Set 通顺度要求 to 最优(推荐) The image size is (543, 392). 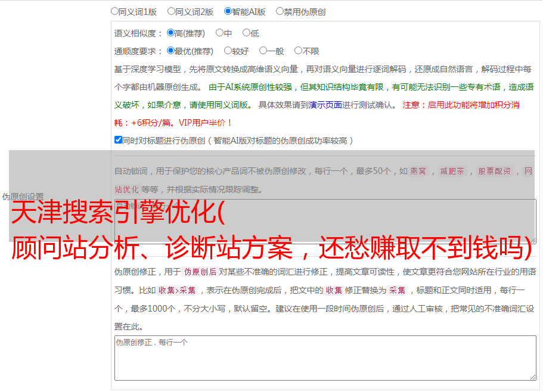pos(170,51)
